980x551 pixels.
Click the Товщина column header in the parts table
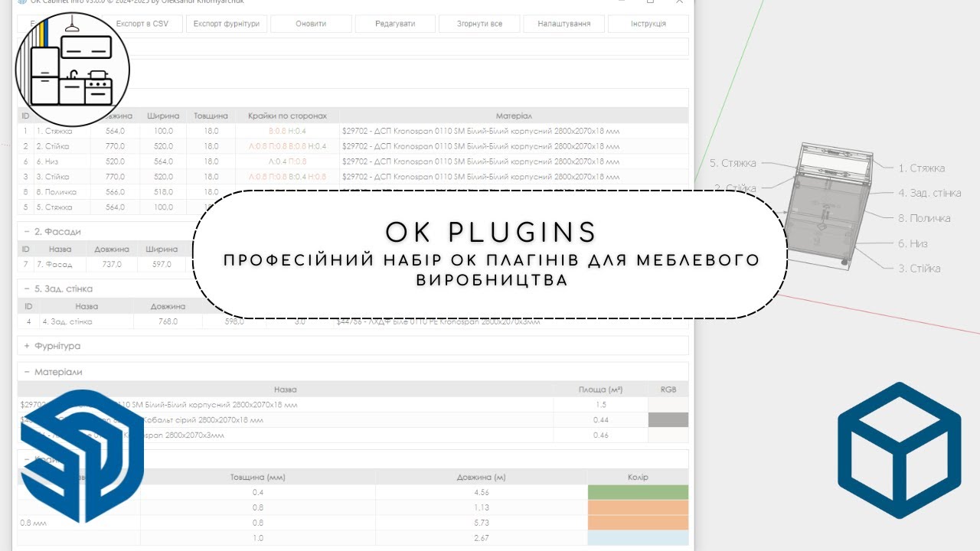(x=211, y=116)
